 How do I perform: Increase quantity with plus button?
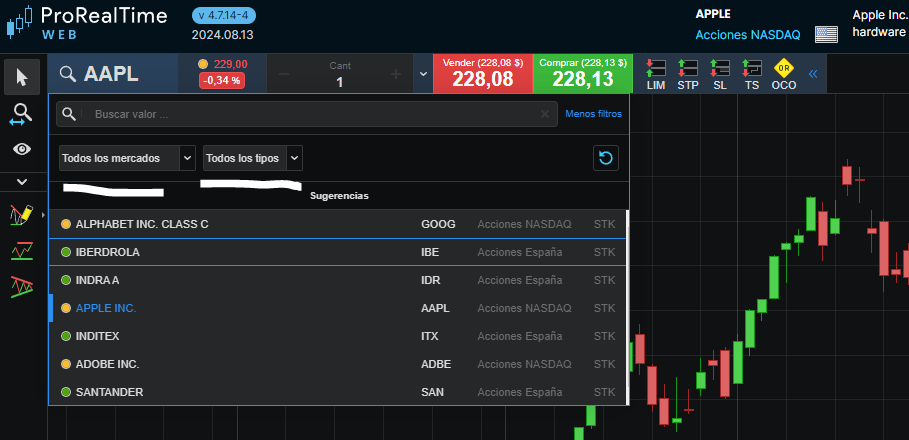coord(396,74)
